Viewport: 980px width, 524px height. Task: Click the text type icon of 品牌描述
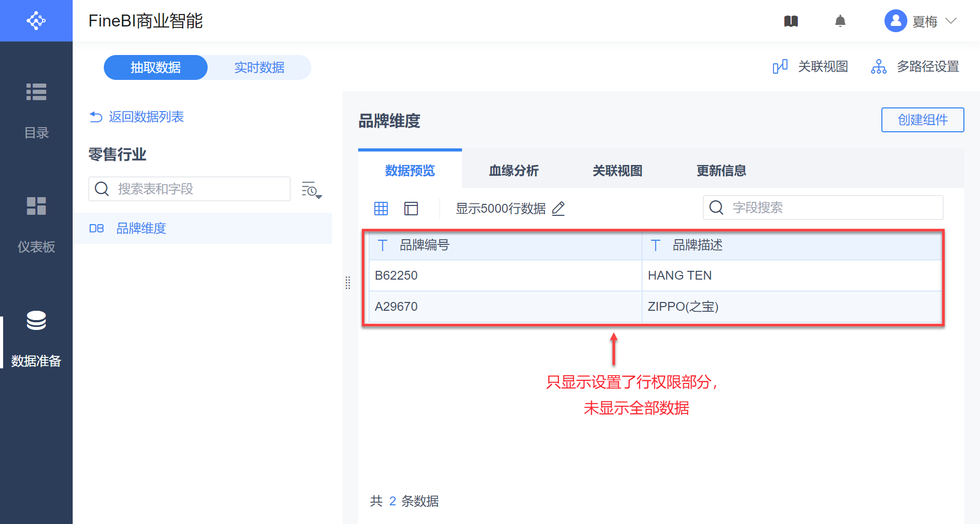(x=656, y=245)
